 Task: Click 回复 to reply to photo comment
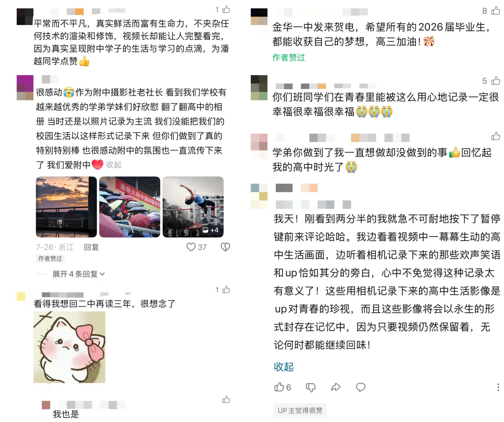(x=91, y=247)
